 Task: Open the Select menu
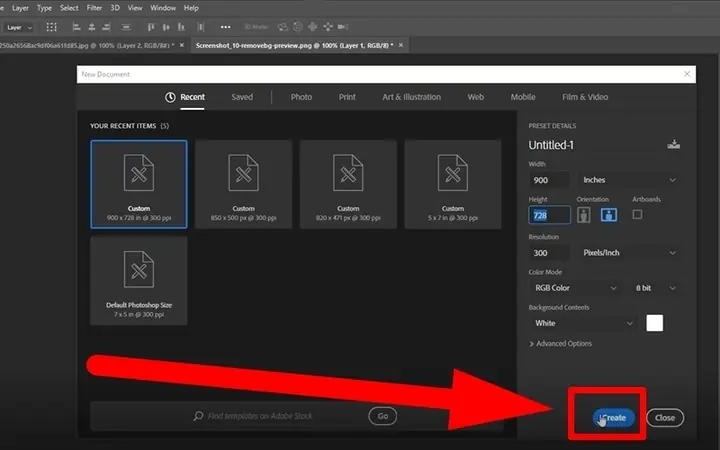(x=69, y=8)
